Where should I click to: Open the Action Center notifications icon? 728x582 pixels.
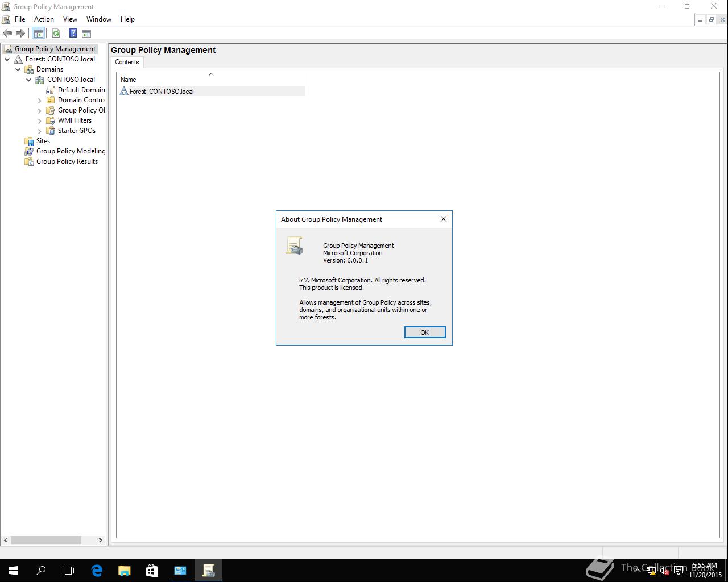(x=679, y=571)
